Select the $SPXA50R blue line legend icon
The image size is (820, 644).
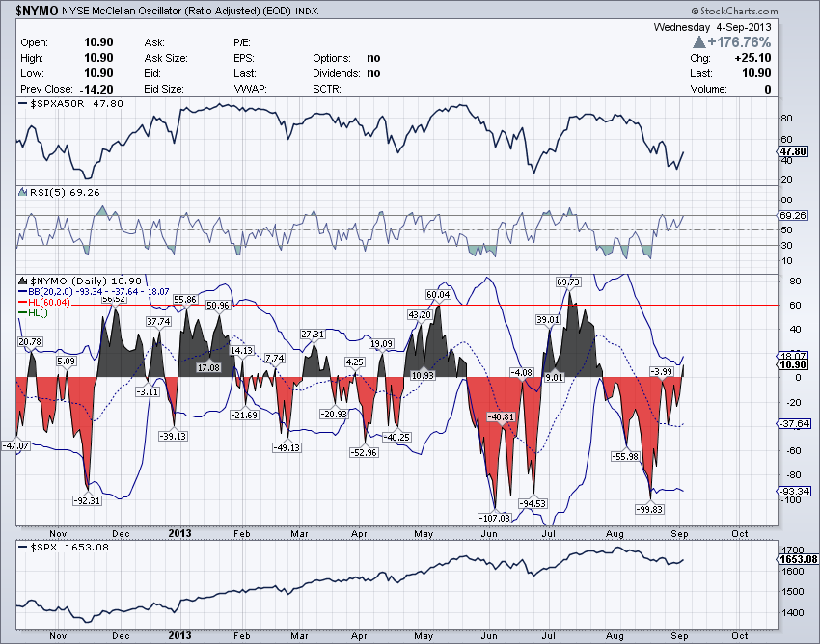22,101
